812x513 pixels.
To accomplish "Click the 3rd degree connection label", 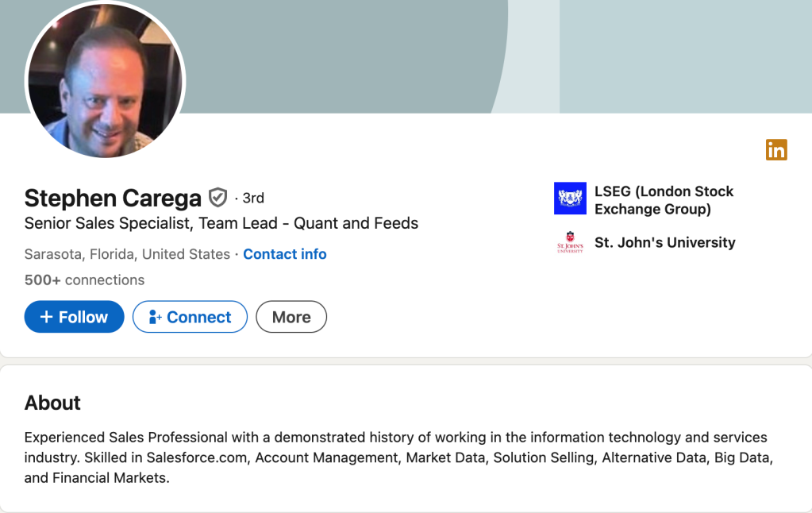I will tap(253, 198).
